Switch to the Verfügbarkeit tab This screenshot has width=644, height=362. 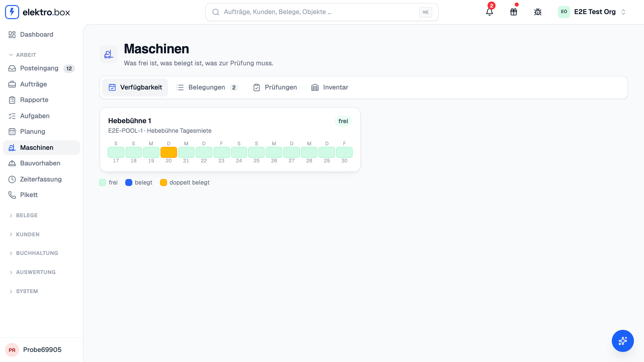(135, 87)
